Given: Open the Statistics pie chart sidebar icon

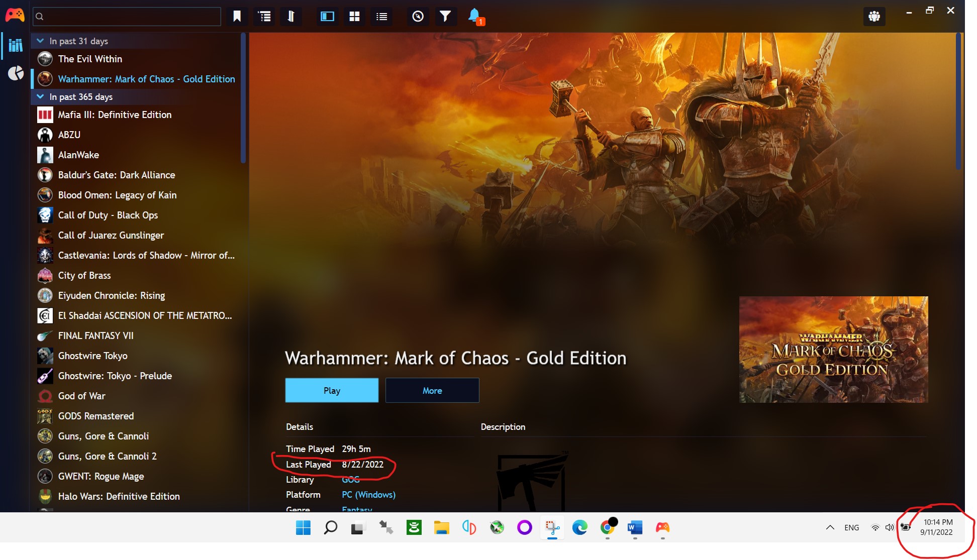Looking at the screenshot, I should tap(16, 73).
